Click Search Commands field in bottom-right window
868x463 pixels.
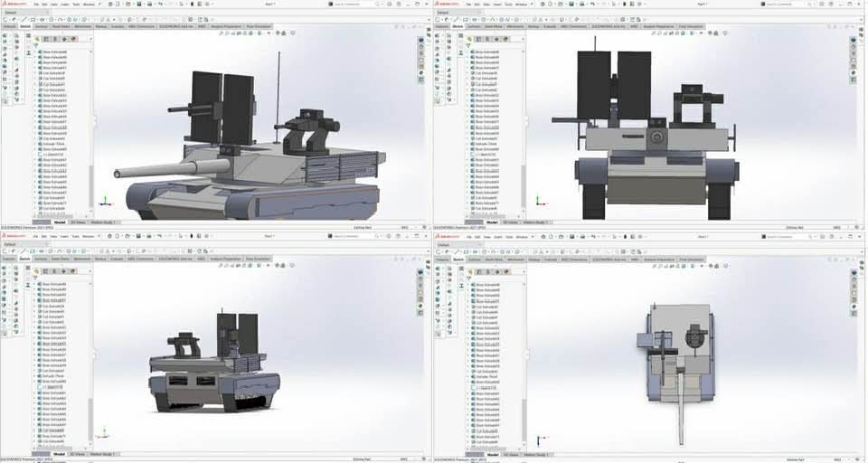point(781,236)
